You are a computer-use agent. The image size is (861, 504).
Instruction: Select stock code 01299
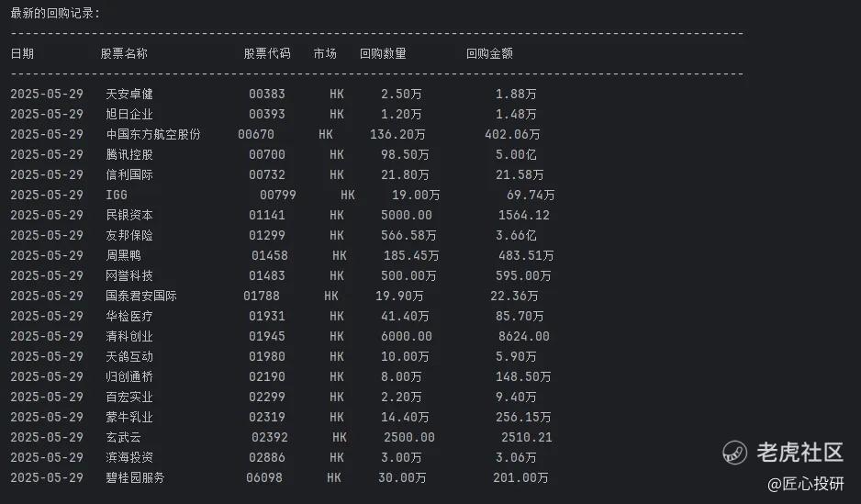click(267, 236)
